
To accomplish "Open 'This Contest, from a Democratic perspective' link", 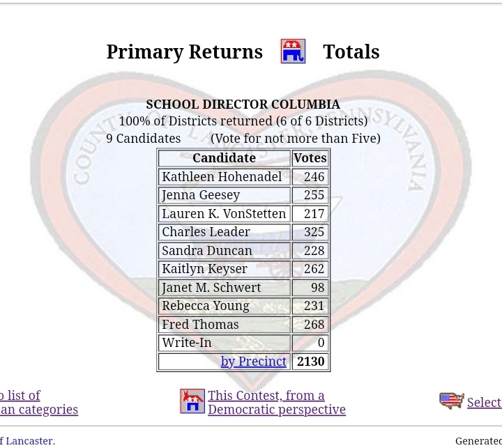I will 276,403.
